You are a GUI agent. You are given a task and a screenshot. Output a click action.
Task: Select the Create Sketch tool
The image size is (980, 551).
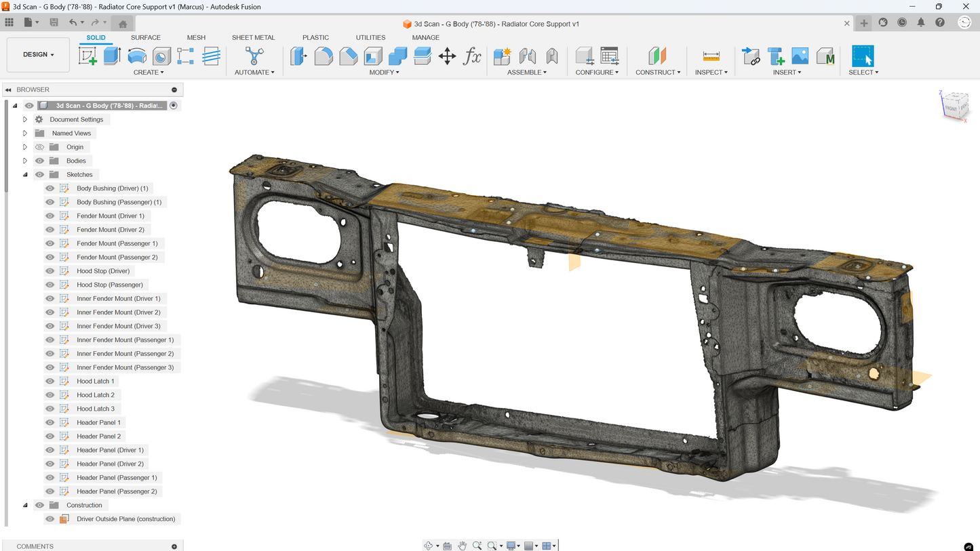click(87, 56)
